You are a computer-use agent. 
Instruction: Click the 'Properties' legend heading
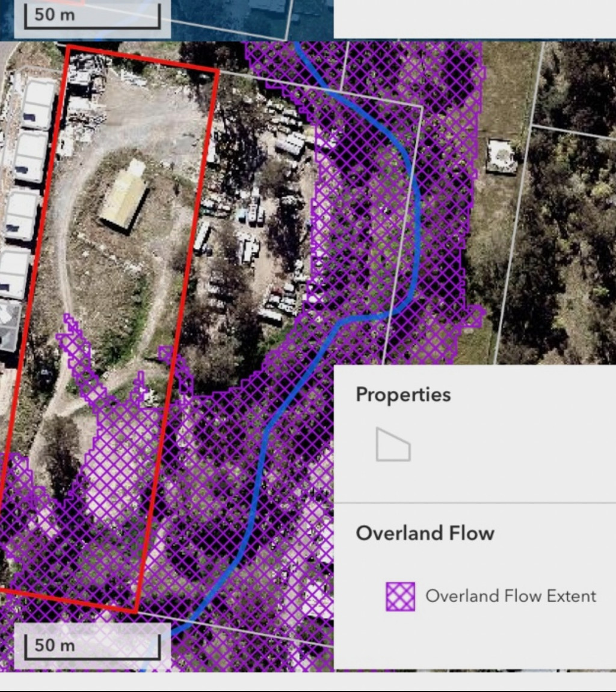tap(403, 394)
